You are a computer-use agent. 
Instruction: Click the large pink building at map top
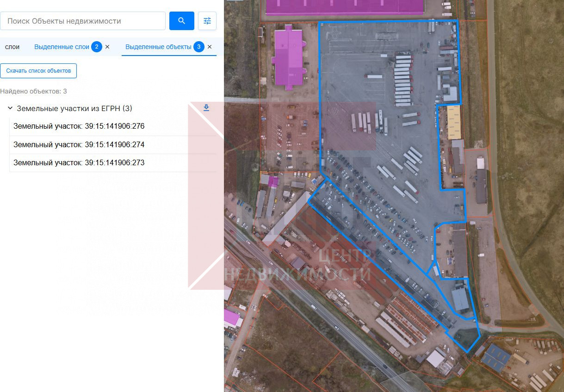tap(345, 6)
